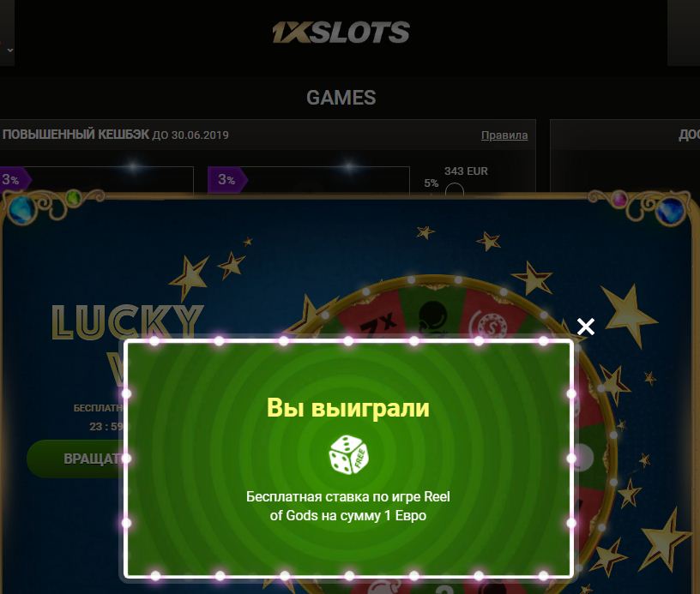Click the dark round symbol wheel sector
This screenshot has height=594, width=700.
(432, 315)
